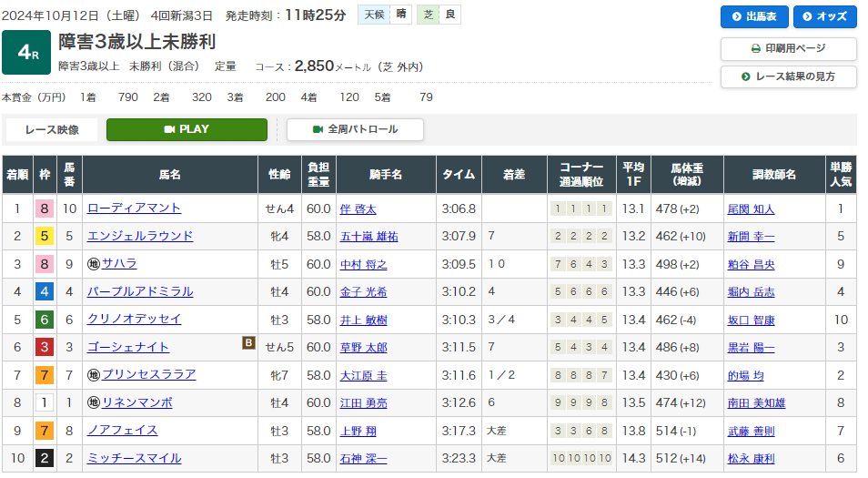Click the 地 badge beside サハラ
Viewport: 868px width, 478px height.
tap(93, 264)
